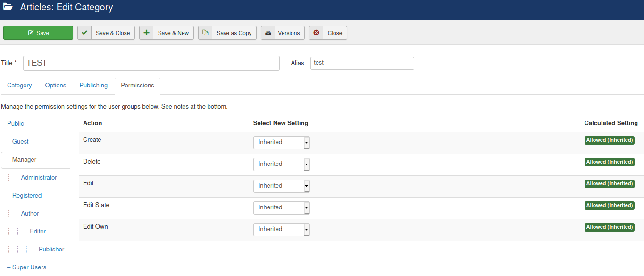This screenshot has height=276, width=644.
Task: Select the Super Users group
Action: (29, 267)
